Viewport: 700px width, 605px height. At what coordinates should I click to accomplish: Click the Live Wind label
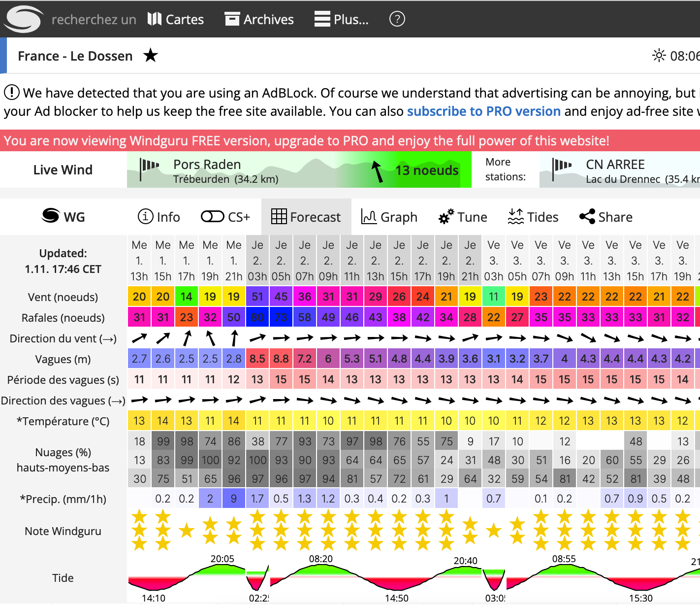(x=63, y=170)
